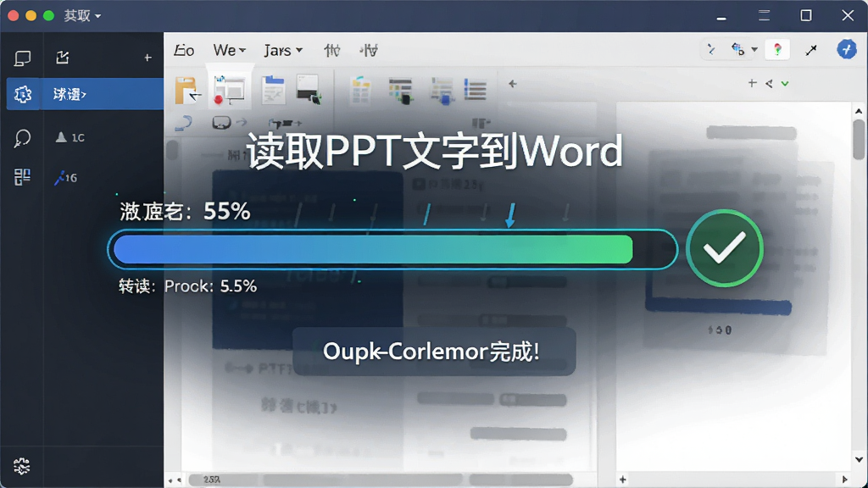Open the Eo menu
Image resolution: width=868 pixels, height=488 pixels.
[184, 50]
